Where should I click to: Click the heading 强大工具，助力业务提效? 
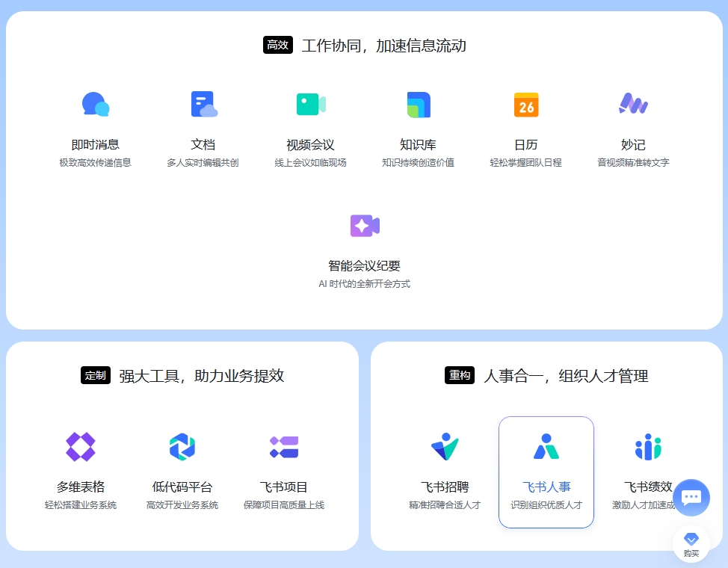coord(202,376)
